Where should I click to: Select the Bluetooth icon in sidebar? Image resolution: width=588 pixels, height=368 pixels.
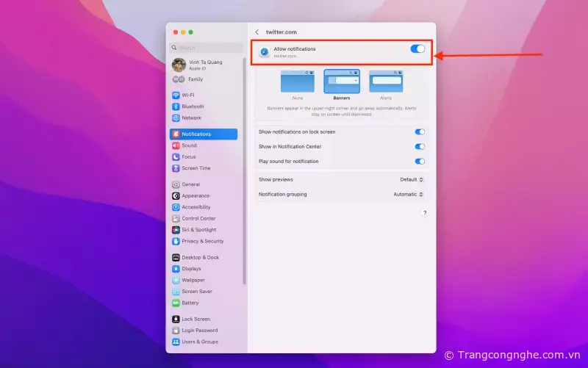point(176,107)
